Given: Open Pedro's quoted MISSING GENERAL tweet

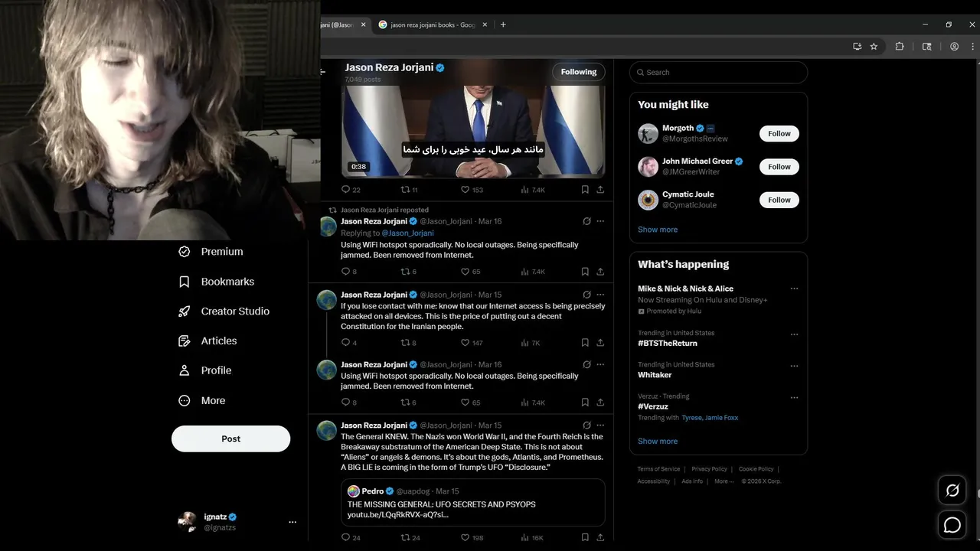Looking at the screenshot, I should [x=473, y=503].
